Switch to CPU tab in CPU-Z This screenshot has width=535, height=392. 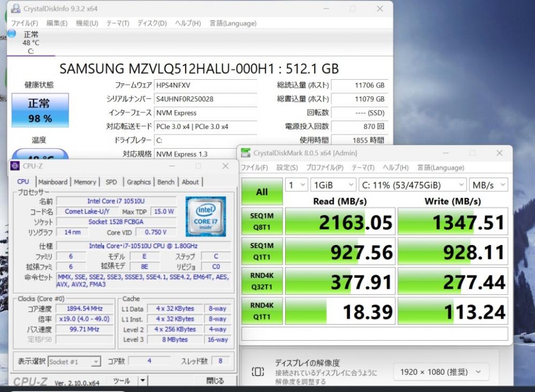pyautogui.click(x=23, y=182)
